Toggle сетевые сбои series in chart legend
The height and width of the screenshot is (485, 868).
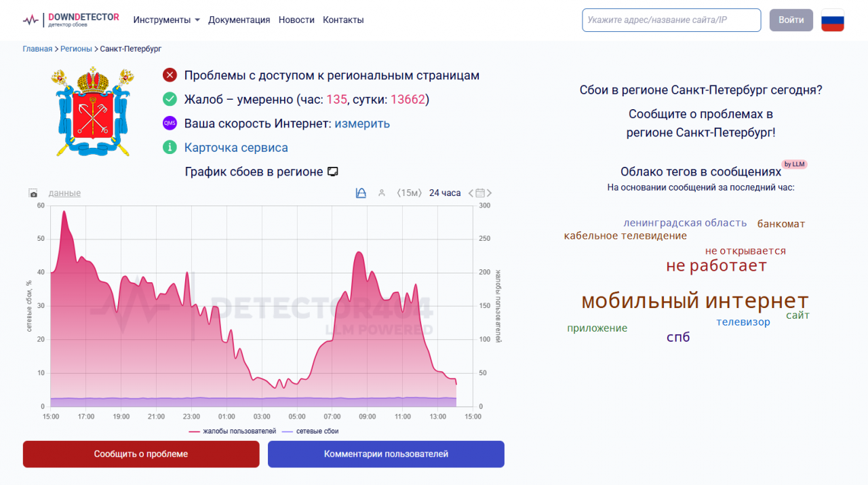coord(310,431)
